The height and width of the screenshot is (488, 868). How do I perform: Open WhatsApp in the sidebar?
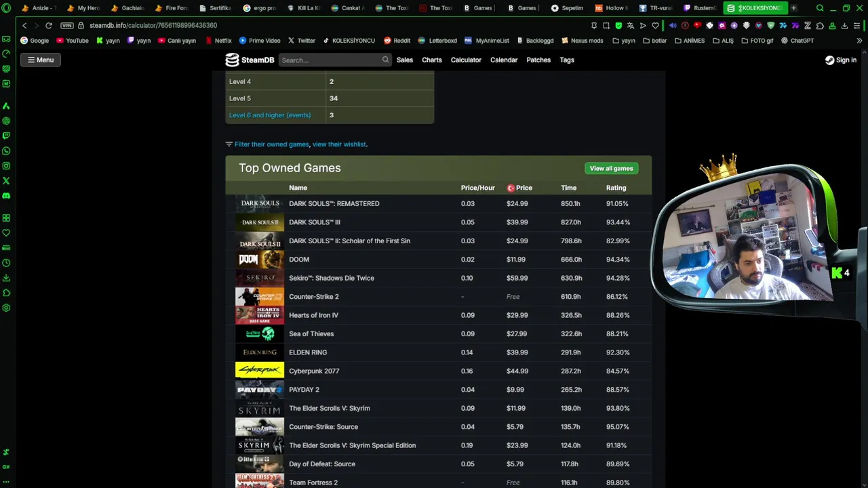(6, 150)
